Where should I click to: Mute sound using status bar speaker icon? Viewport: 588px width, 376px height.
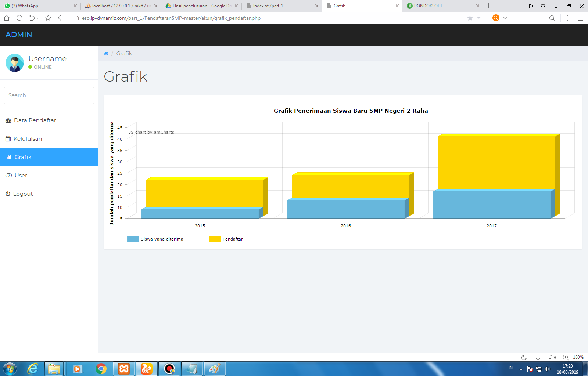coord(552,357)
